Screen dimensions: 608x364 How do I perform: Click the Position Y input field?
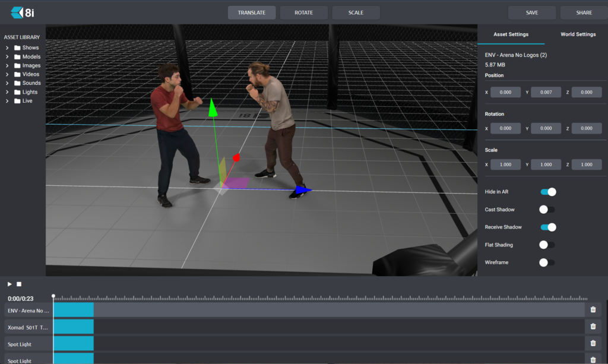pyautogui.click(x=546, y=92)
